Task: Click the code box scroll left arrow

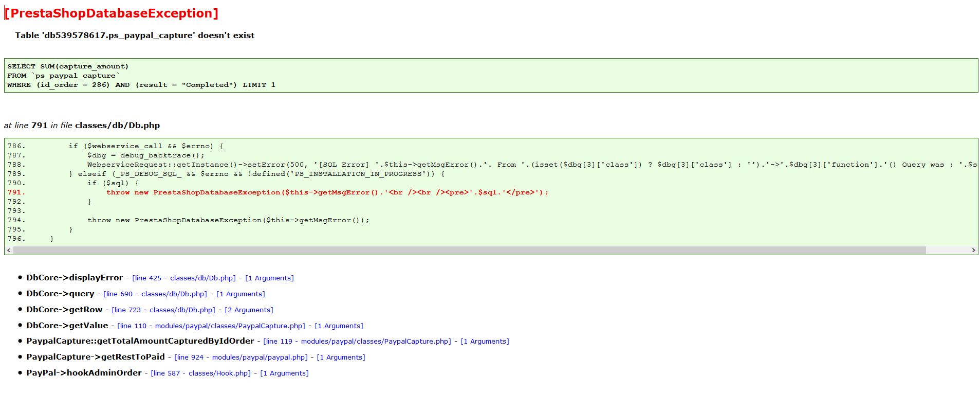Action: point(9,250)
